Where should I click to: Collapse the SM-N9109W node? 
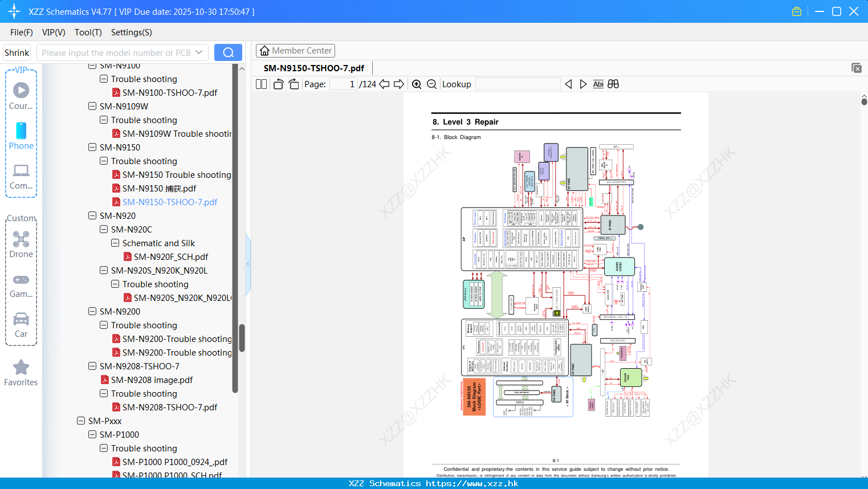(x=92, y=106)
